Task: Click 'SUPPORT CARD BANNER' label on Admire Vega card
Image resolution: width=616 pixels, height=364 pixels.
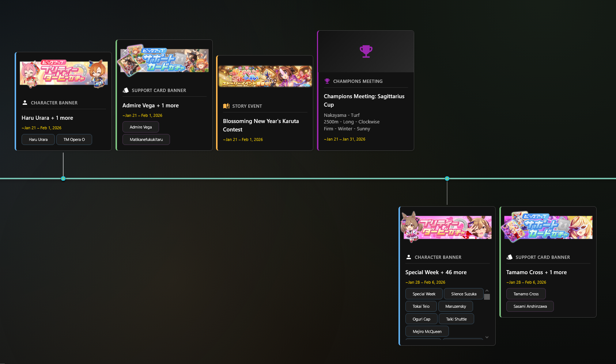Action: point(159,91)
